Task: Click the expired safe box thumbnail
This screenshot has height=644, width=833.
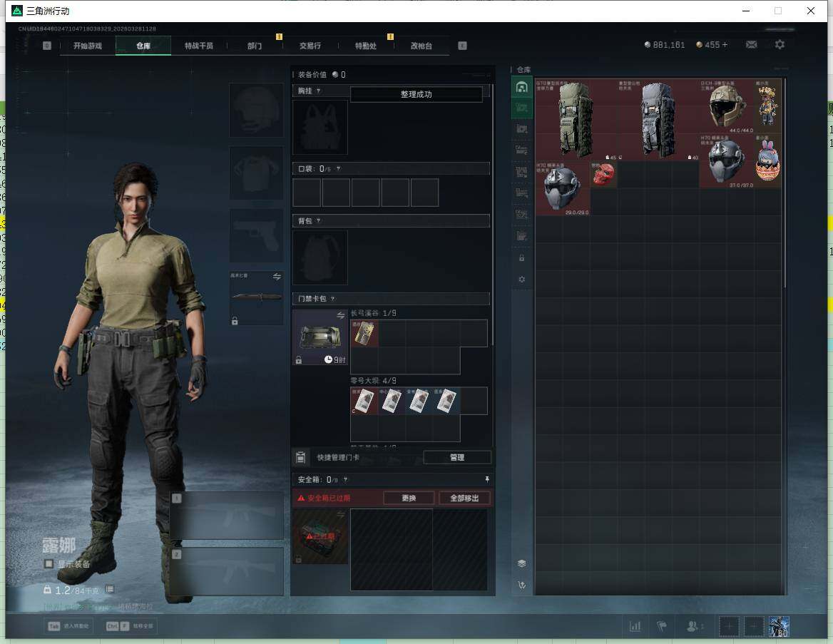Action: point(320,536)
